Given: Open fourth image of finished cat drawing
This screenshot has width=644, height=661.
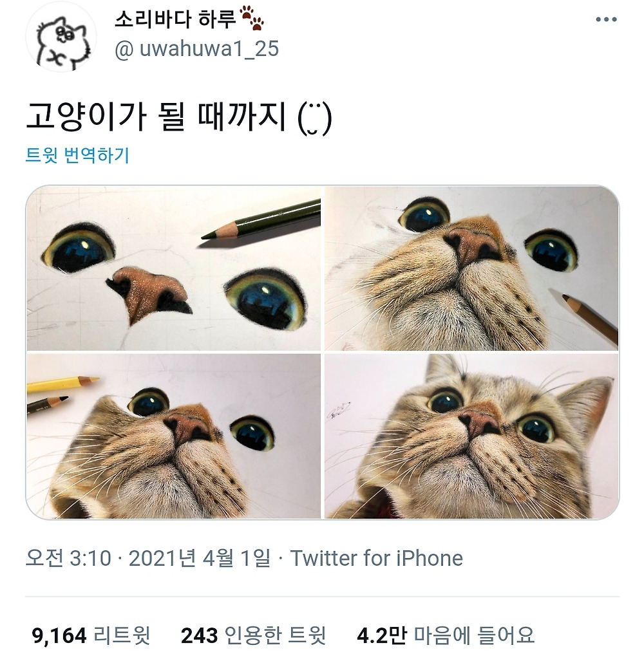Looking at the screenshot, I should click(x=471, y=436).
